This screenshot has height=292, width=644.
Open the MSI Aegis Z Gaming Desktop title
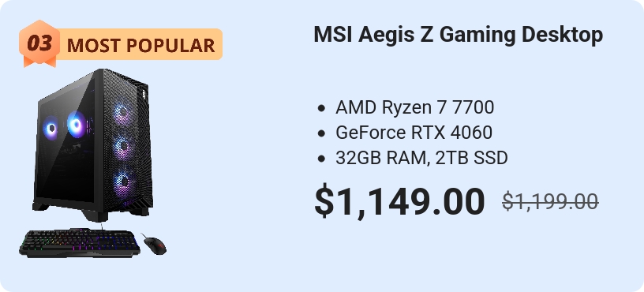click(458, 35)
